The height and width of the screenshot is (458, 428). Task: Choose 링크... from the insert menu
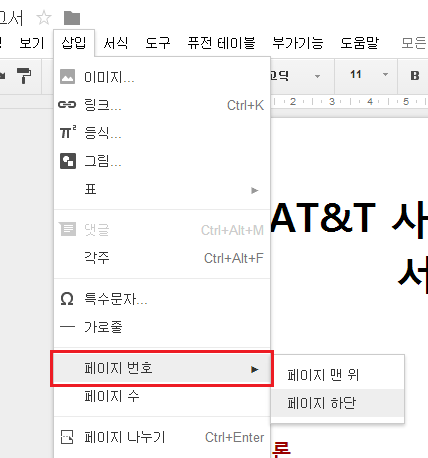coord(162,105)
